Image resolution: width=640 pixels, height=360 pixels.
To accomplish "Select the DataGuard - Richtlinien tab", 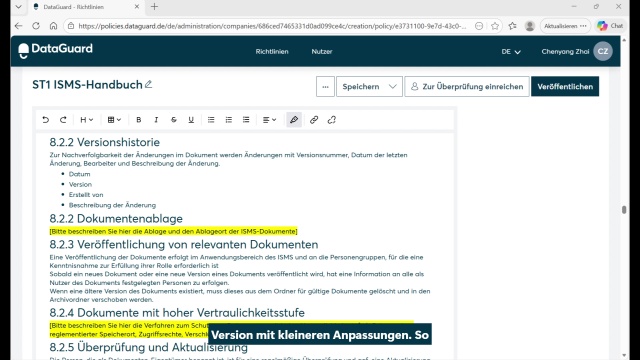I will (x=86, y=7).
